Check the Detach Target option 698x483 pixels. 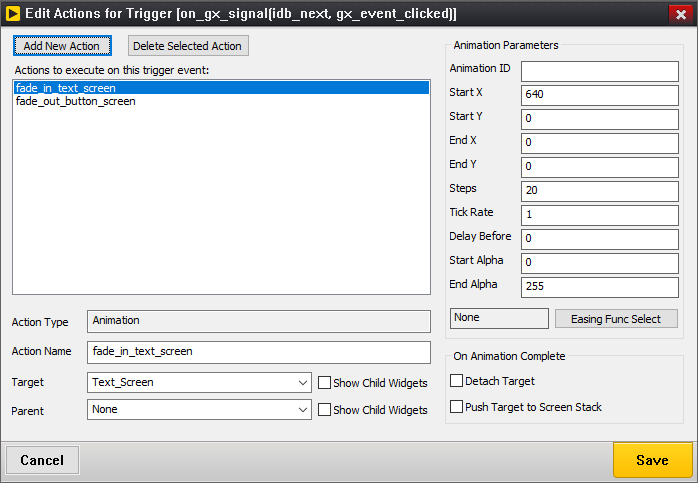tap(457, 381)
